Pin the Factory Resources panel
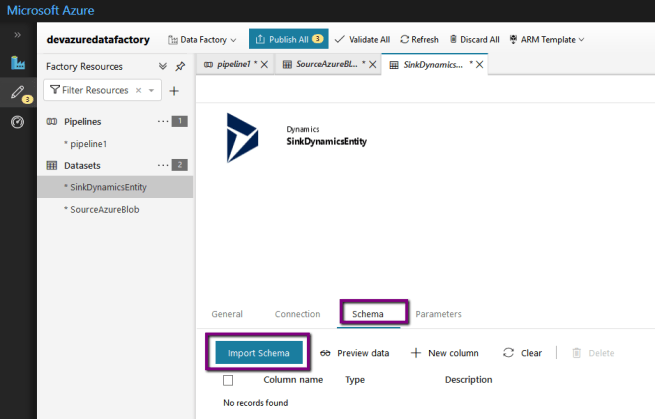Image resolution: width=655 pixels, height=419 pixels. coord(180,66)
